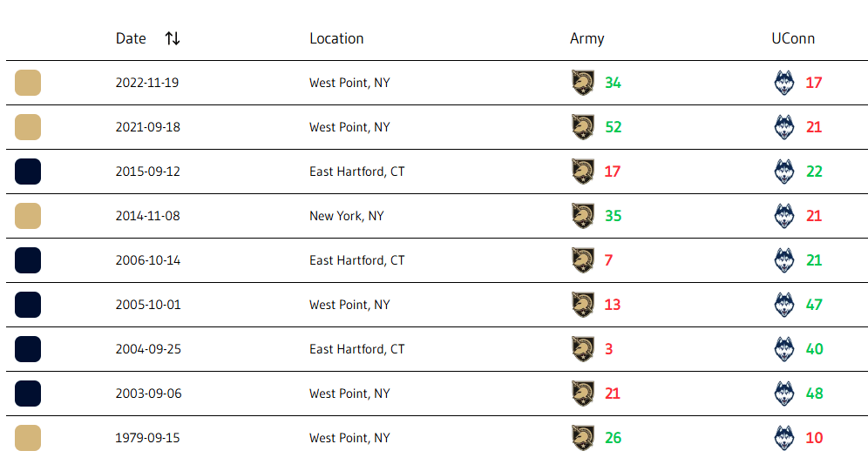Click Army logo next to score 7
This screenshot has height=471, width=868.
[583, 260]
